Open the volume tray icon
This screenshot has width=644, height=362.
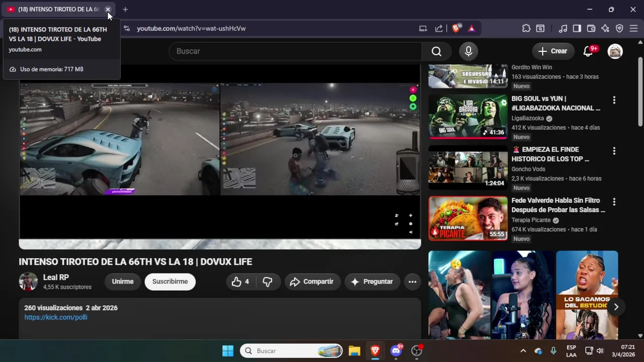[600, 351]
